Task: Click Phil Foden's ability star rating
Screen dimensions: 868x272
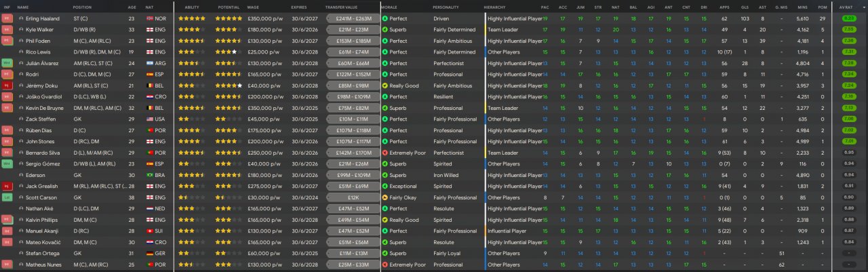Action: [x=192, y=41]
